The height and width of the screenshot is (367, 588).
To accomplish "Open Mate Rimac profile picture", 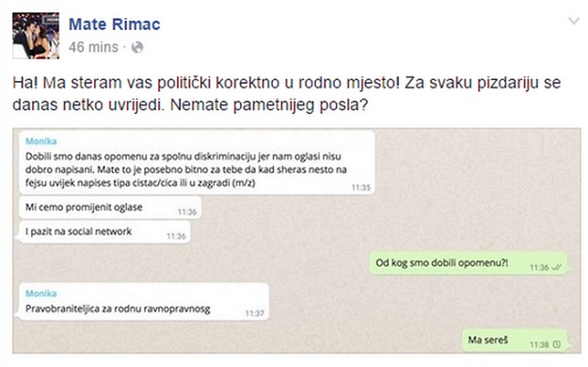I will pyautogui.click(x=36, y=36).
